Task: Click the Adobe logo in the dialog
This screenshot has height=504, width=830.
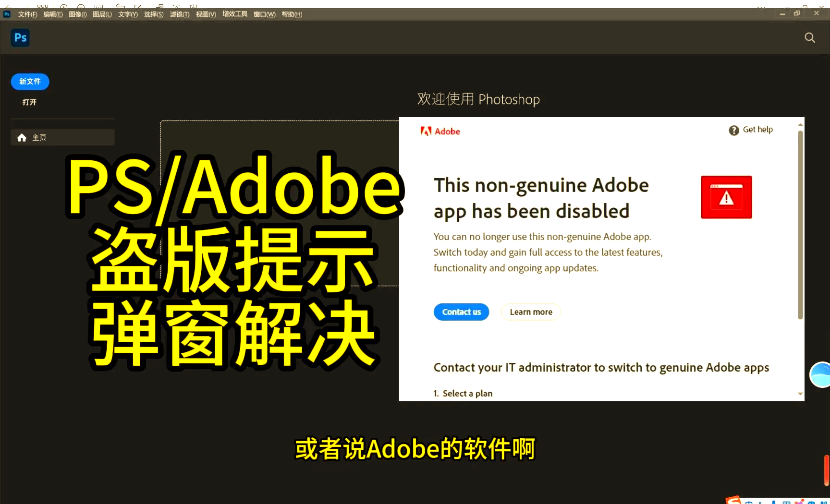Action: [x=440, y=132]
